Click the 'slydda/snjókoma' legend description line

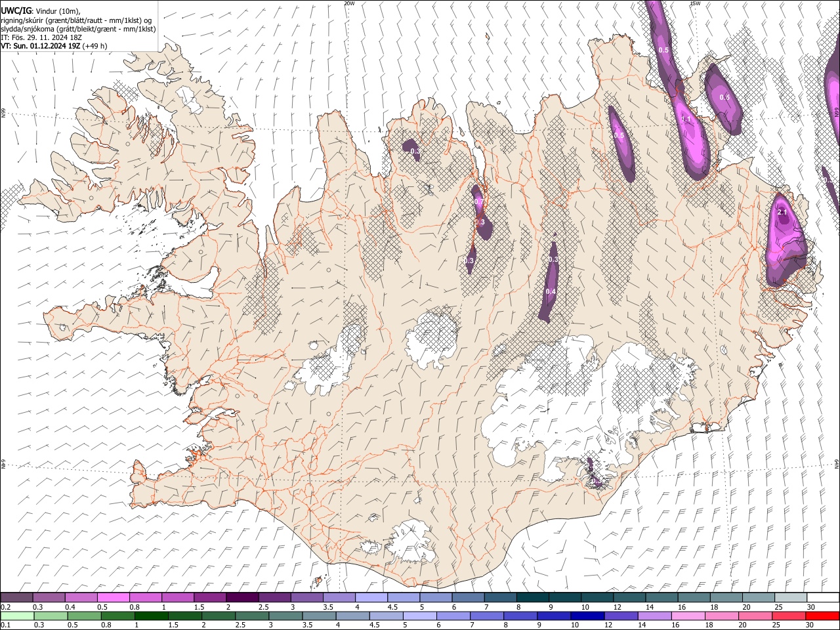click(x=78, y=29)
